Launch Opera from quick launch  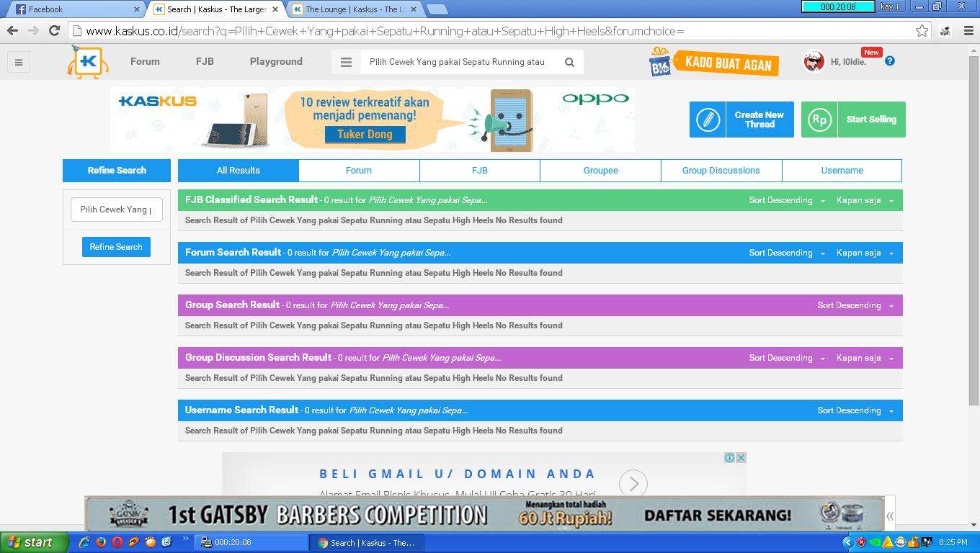117,542
